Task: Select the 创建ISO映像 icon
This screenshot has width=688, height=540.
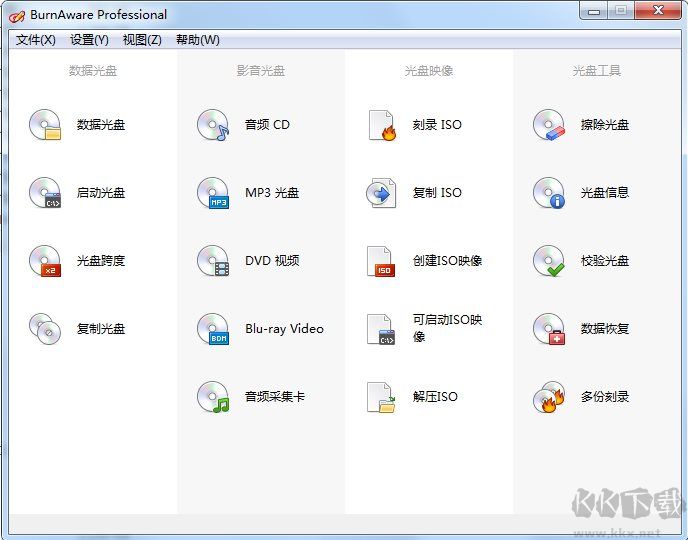Action: [381, 261]
